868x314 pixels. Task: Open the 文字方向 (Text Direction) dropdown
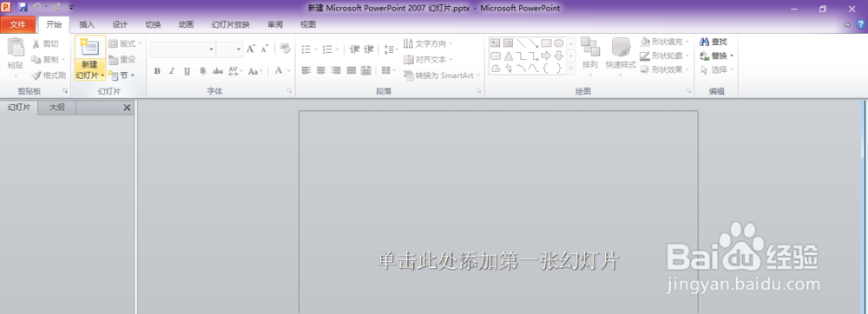pyautogui.click(x=428, y=43)
